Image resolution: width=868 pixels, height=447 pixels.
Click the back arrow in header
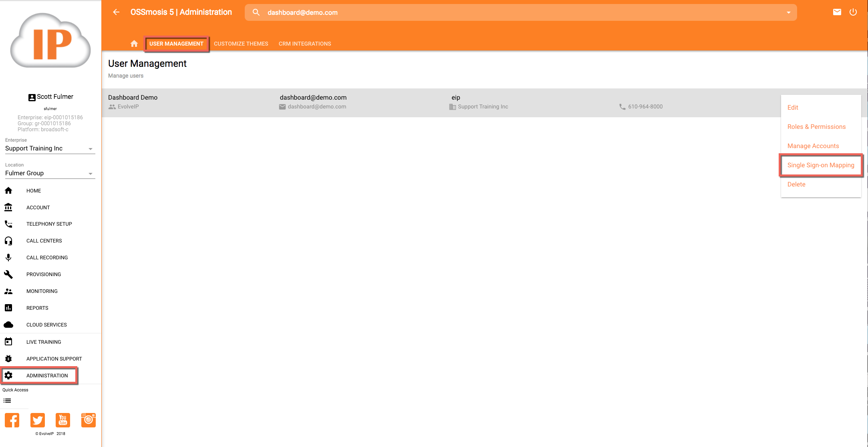coord(116,12)
